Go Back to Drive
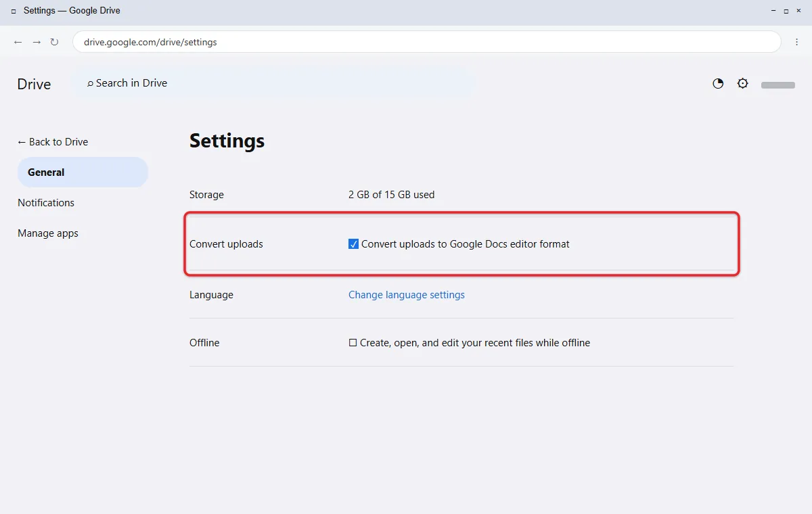812x514 pixels. (x=53, y=142)
